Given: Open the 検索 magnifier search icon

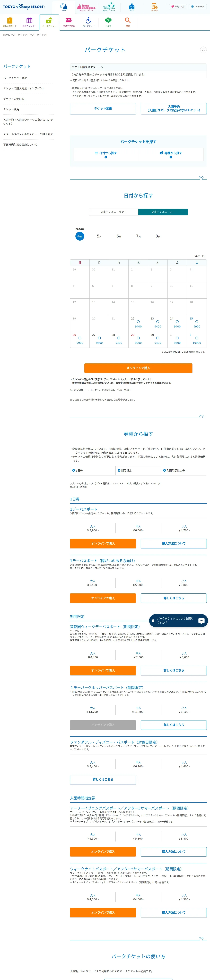Looking at the screenshot, I should point(128,22).
